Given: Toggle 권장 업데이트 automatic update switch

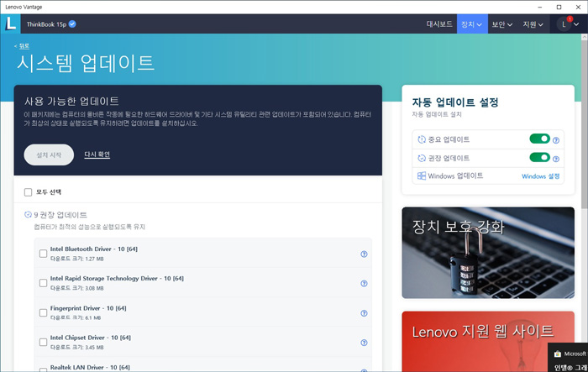Looking at the screenshot, I should [539, 158].
